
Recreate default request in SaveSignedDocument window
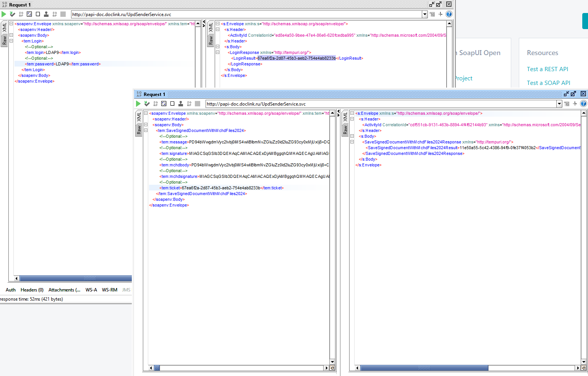click(164, 104)
